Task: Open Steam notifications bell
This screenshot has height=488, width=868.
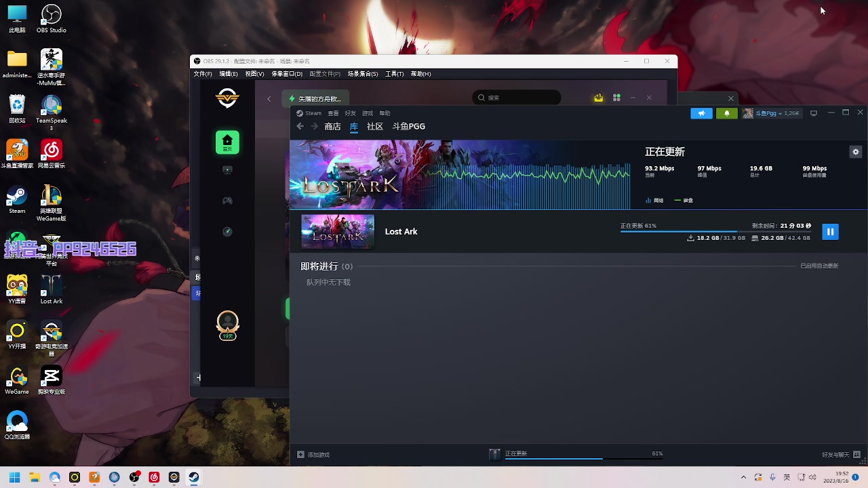Action: (x=726, y=113)
